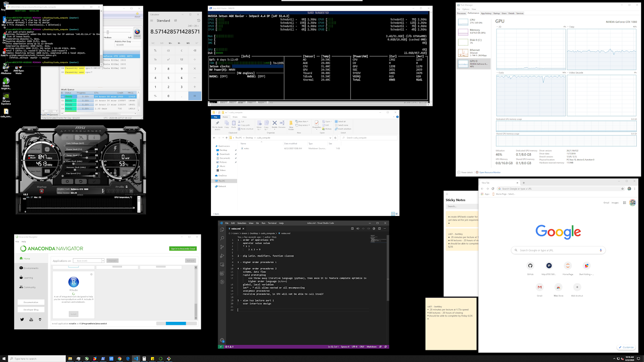Screen dimensions: 644x362
Task: Open the Terminal menu in VS Code
Action: tap(272, 223)
